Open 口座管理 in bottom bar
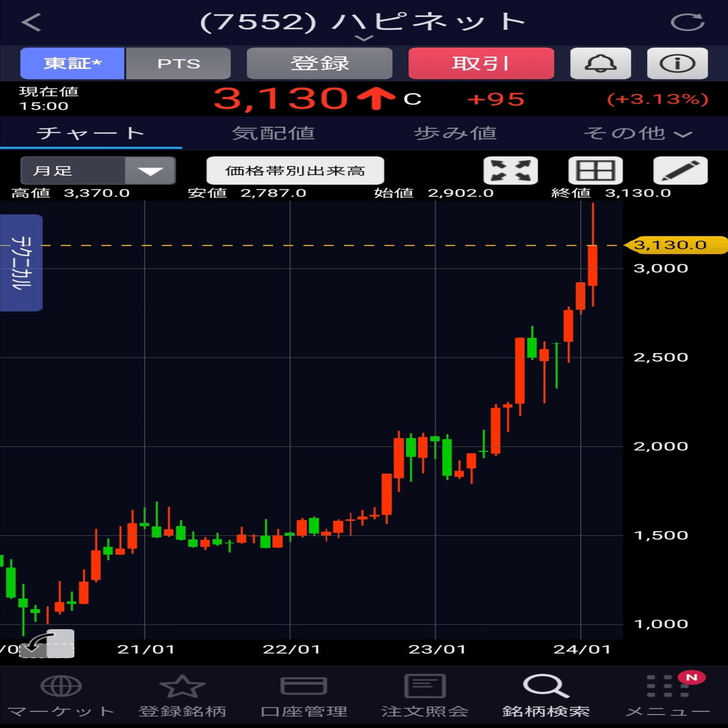Screen dimensions: 728x728 (303, 695)
